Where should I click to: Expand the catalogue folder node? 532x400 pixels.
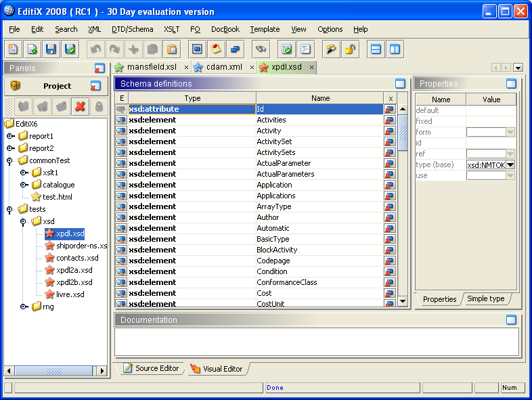24,185
